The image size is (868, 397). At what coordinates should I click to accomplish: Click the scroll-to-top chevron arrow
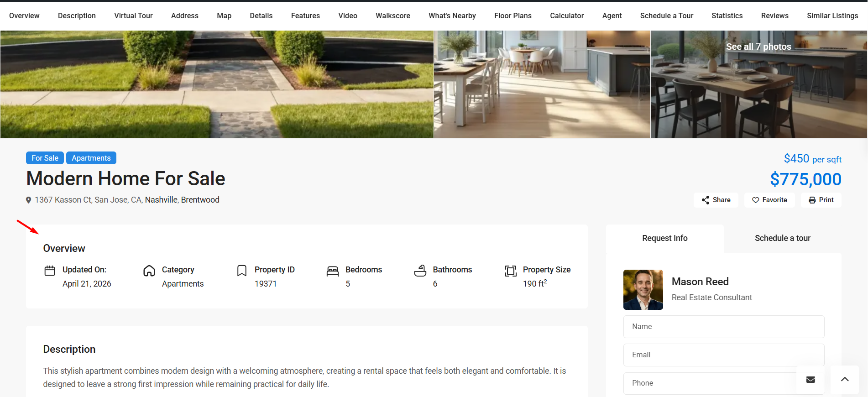[845, 379]
